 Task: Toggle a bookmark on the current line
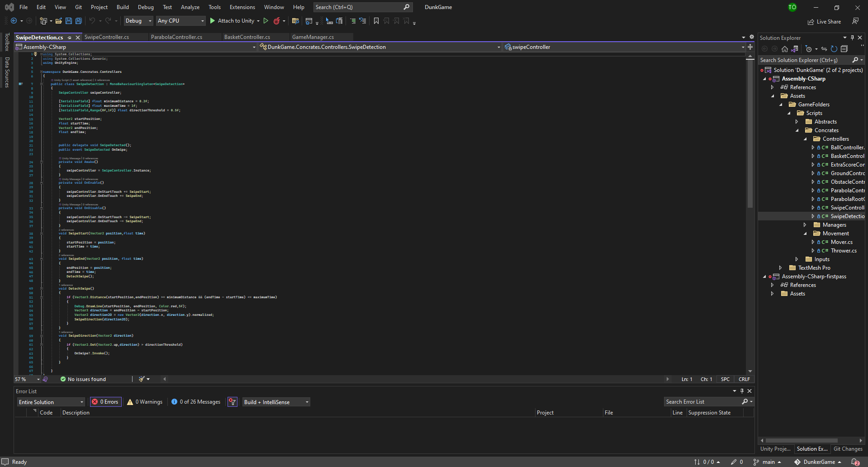tap(376, 21)
